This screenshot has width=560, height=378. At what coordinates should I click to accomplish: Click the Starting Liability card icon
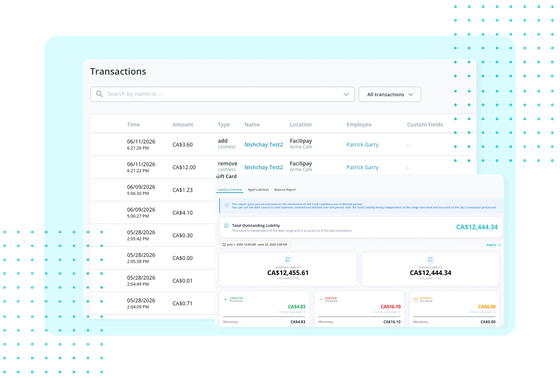coord(288,260)
